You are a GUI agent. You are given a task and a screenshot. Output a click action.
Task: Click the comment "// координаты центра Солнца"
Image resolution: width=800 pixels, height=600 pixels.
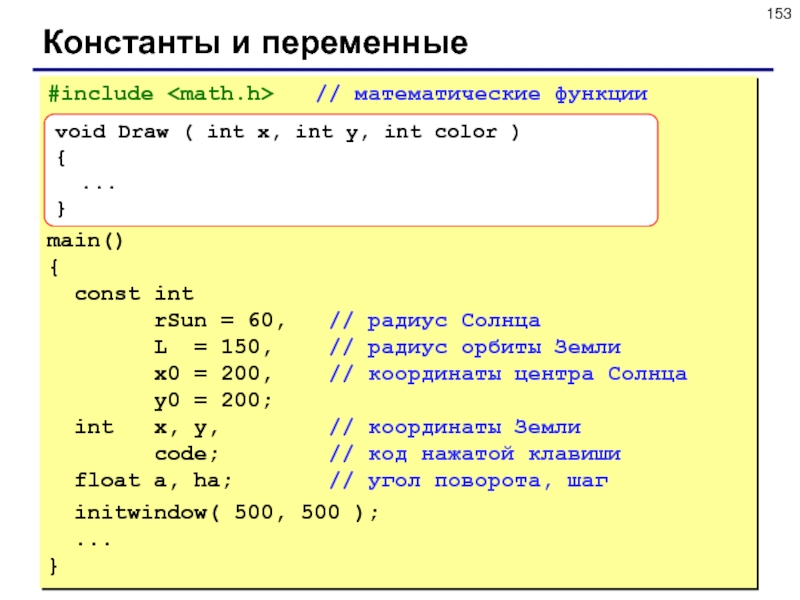pyautogui.click(x=508, y=374)
